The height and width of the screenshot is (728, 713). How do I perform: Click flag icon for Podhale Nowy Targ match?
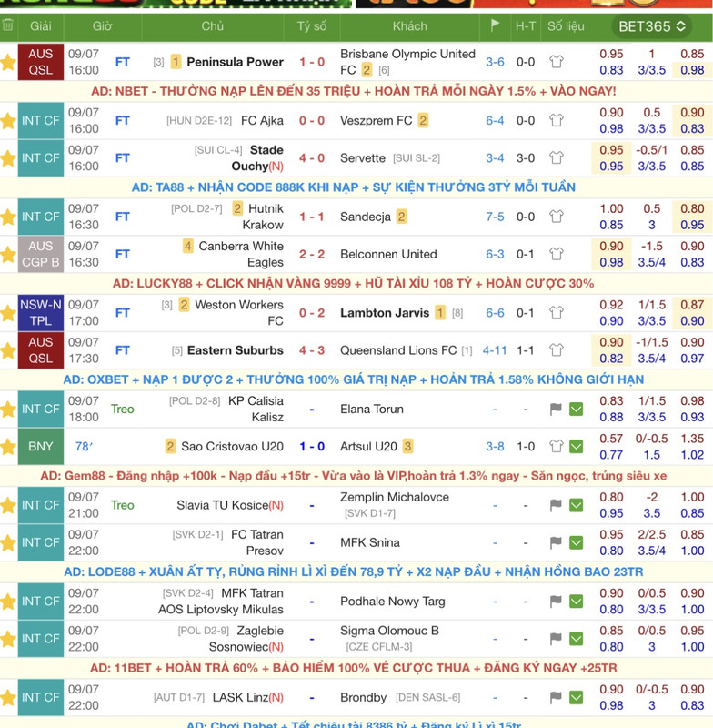click(x=556, y=602)
